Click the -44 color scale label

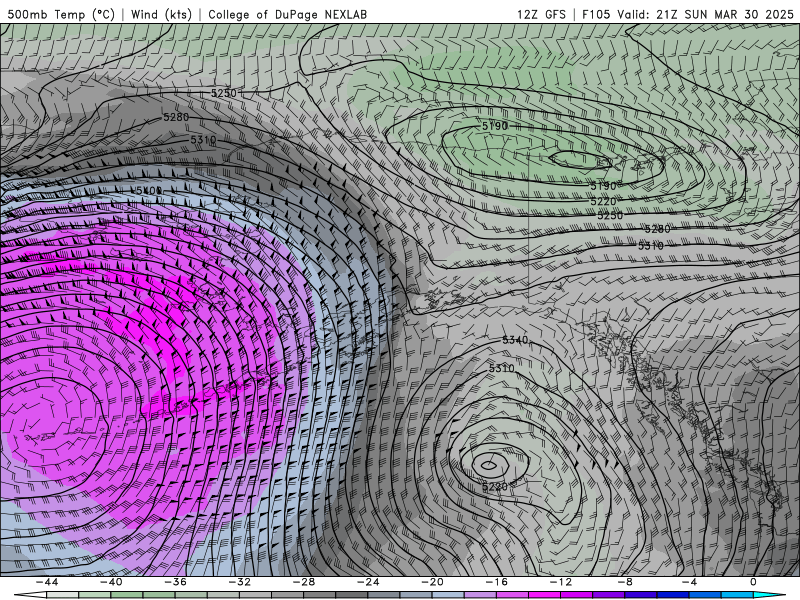pyautogui.click(x=46, y=582)
